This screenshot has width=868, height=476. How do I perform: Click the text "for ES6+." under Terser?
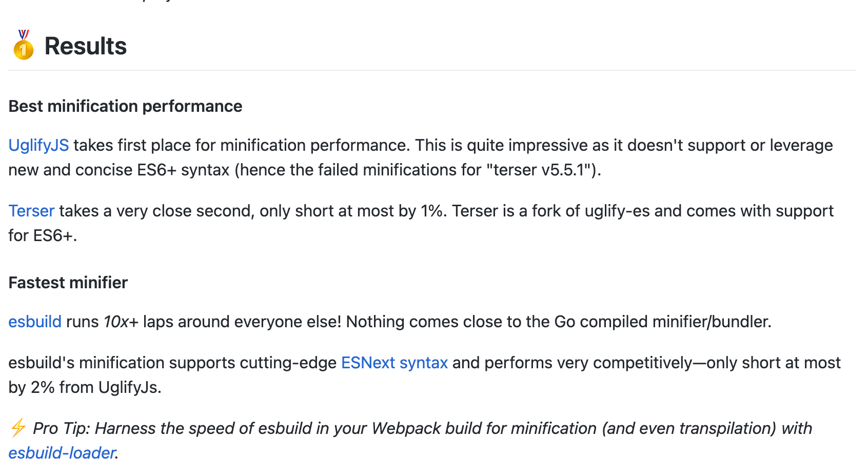point(43,235)
